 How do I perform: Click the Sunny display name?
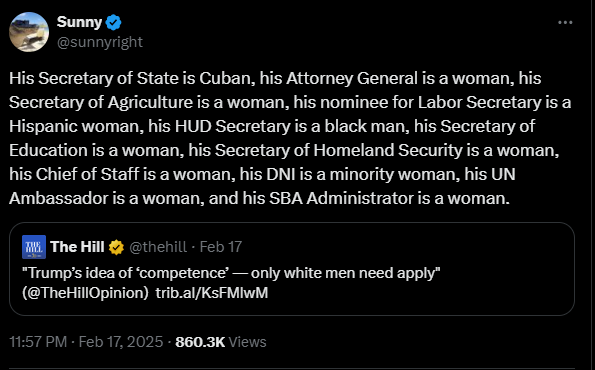79,22
